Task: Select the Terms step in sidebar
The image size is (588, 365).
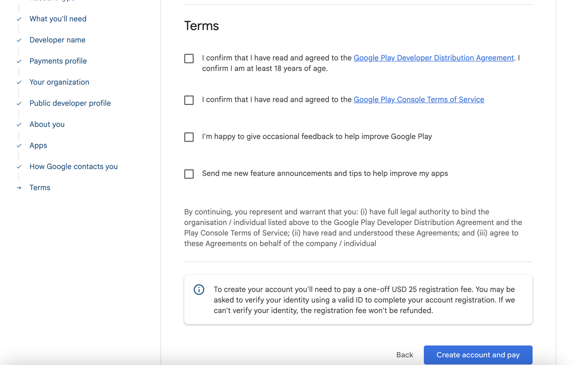Action: coord(40,188)
